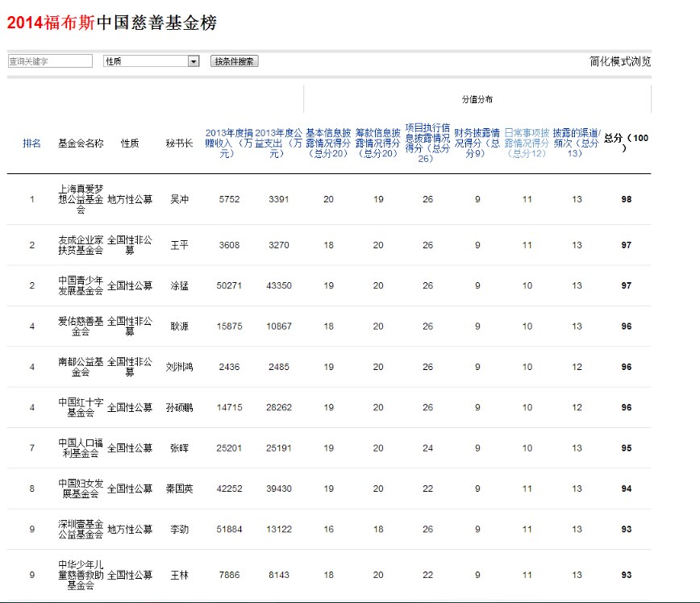This screenshot has height=603, width=700.
Task: Click the 披露的渠道/频次 column header
Action: click(575, 143)
